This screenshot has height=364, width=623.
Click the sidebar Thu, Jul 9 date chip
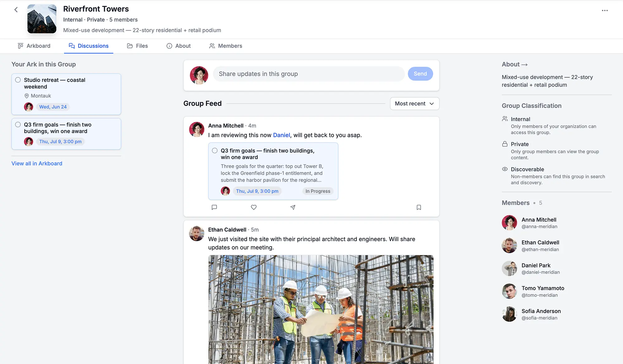coord(60,142)
